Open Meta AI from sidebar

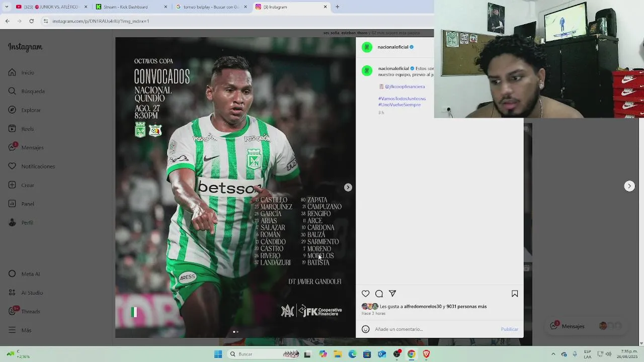24,274
